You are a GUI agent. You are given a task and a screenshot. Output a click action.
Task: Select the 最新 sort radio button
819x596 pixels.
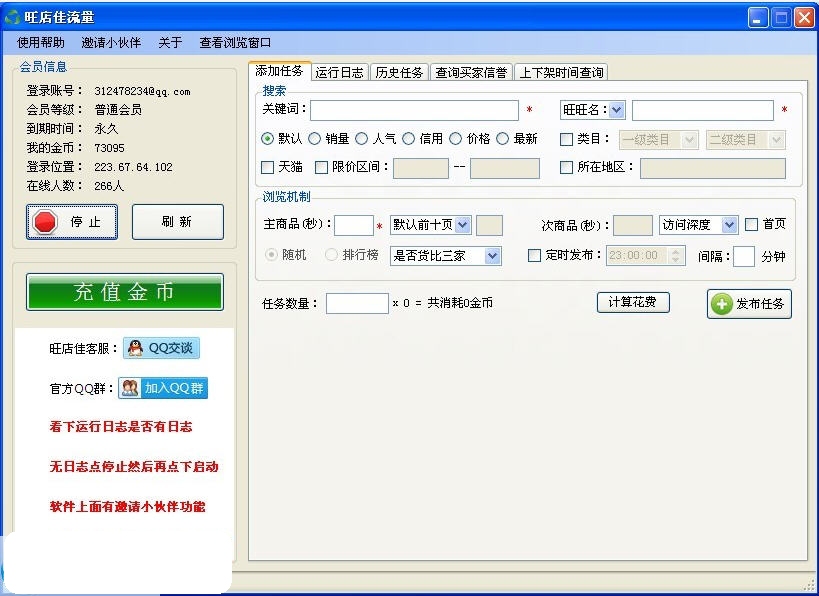(x=502, y=138)
